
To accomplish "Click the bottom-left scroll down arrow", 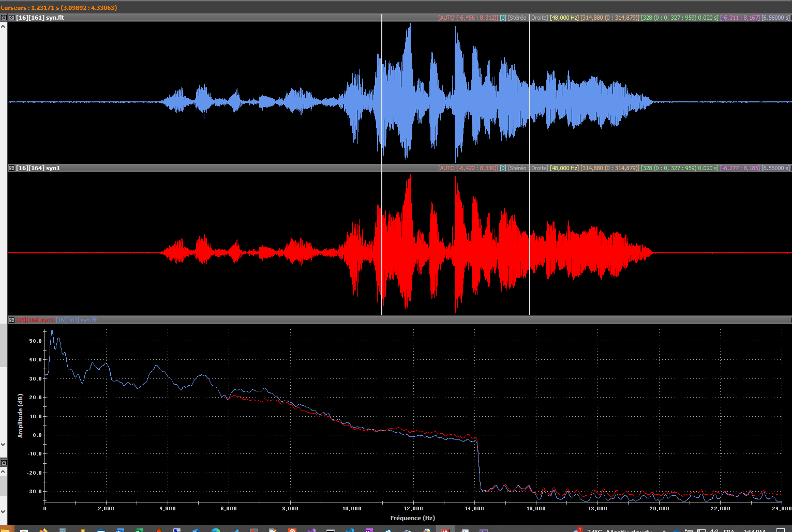I will pyautogui.click(x=4, y=512).
